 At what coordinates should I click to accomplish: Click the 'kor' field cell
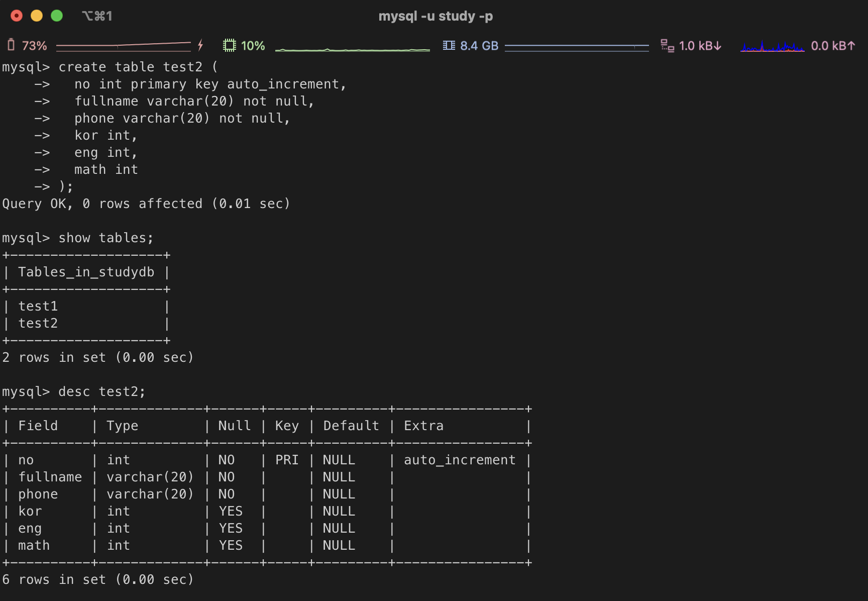tap(30, 511)
